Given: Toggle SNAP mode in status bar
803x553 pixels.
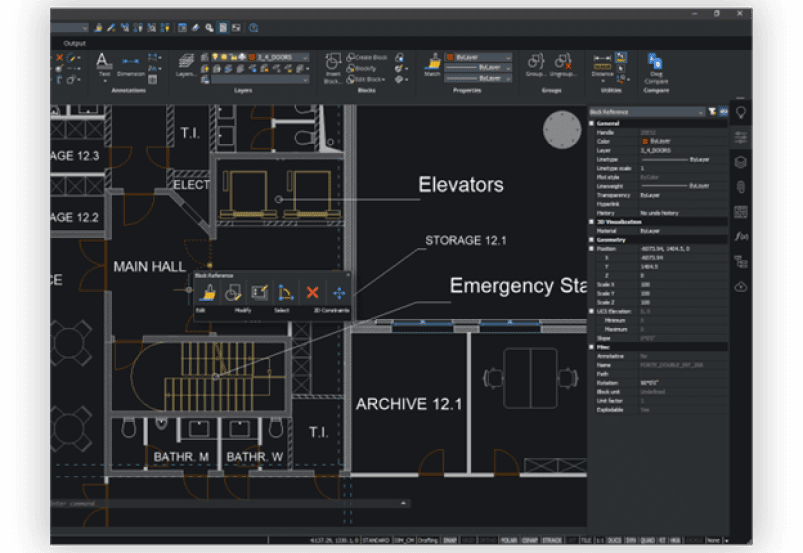Looking at the screenshot, I should click(x=452, y=541).
